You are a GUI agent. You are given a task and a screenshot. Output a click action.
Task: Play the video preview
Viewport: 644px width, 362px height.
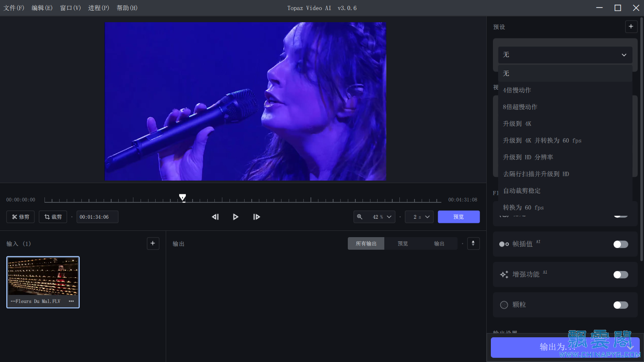[x=236, y=217]
